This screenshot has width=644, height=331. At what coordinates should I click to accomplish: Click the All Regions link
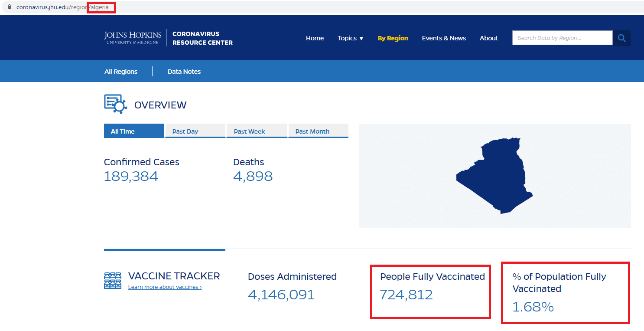(121, 72)
